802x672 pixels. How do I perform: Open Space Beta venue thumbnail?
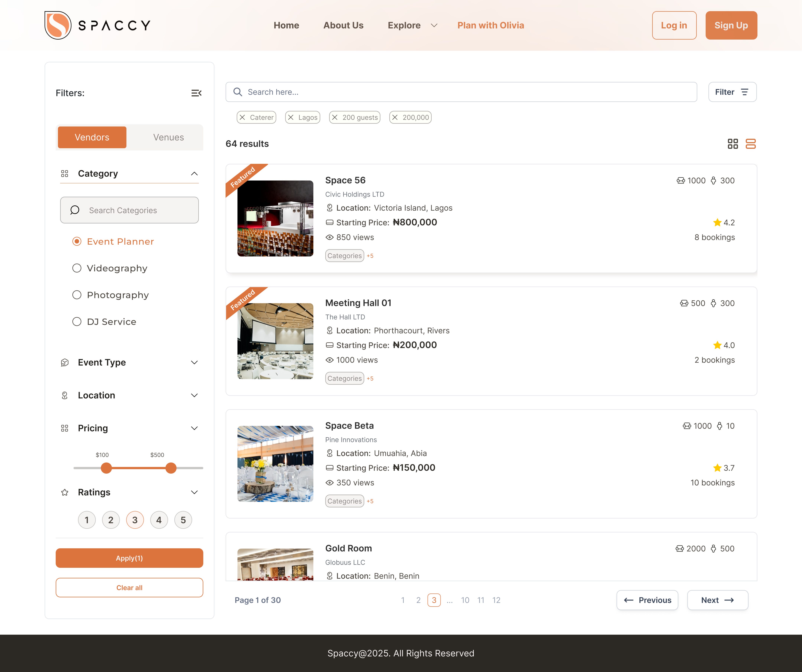point(275,464)
